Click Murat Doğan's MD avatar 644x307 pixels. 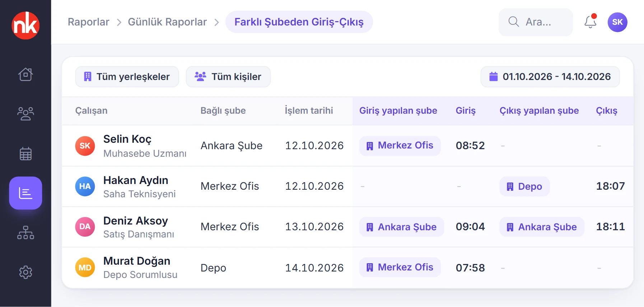coord(85,268)
